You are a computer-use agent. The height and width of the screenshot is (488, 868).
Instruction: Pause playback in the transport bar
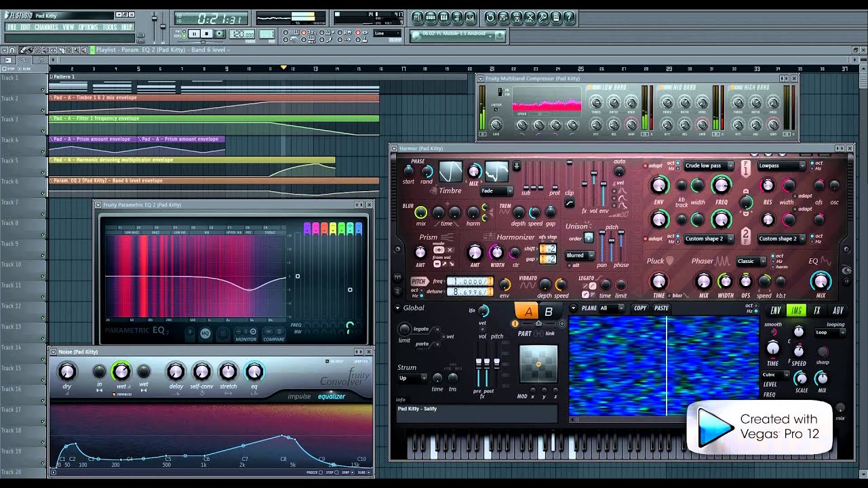tap(194, 33)
